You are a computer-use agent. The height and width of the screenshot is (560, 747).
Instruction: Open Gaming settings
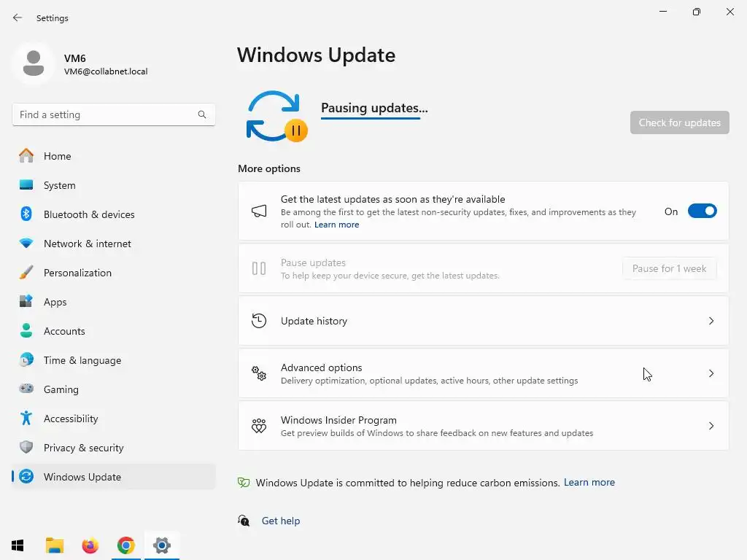113,389
